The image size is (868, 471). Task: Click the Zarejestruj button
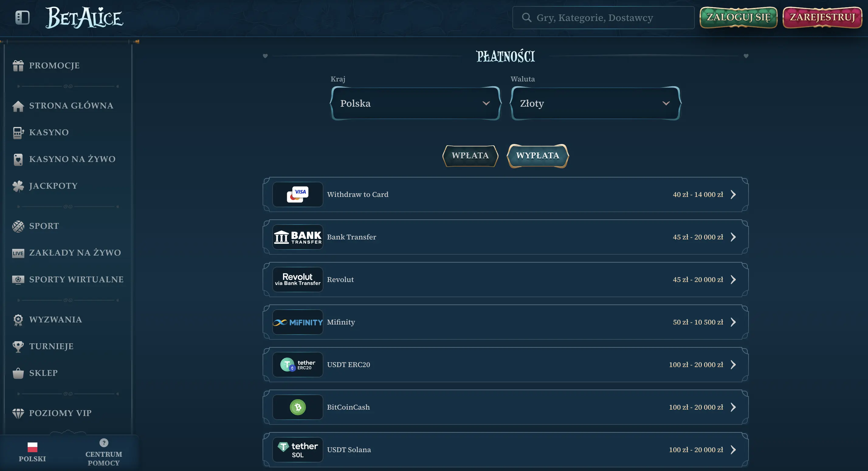click(x=822, y=17)
